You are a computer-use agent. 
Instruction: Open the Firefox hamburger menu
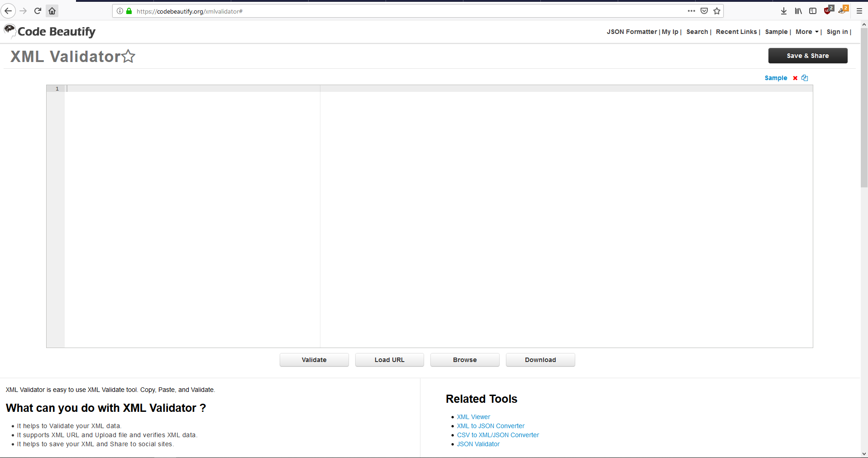click(x=859, y=11)
